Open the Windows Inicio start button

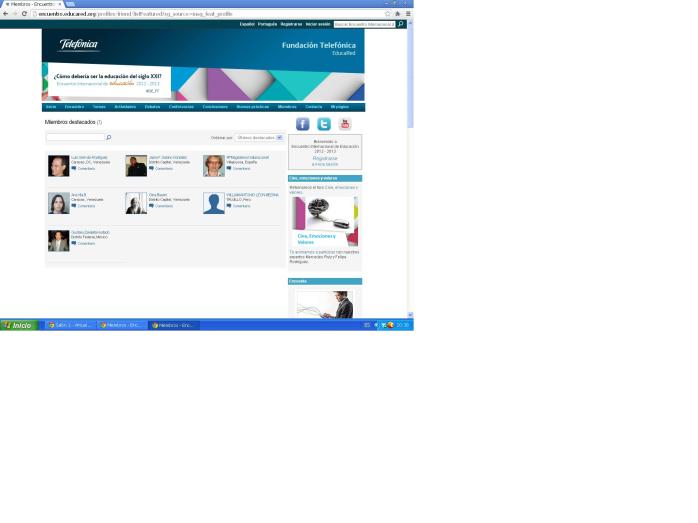[18, 325]
